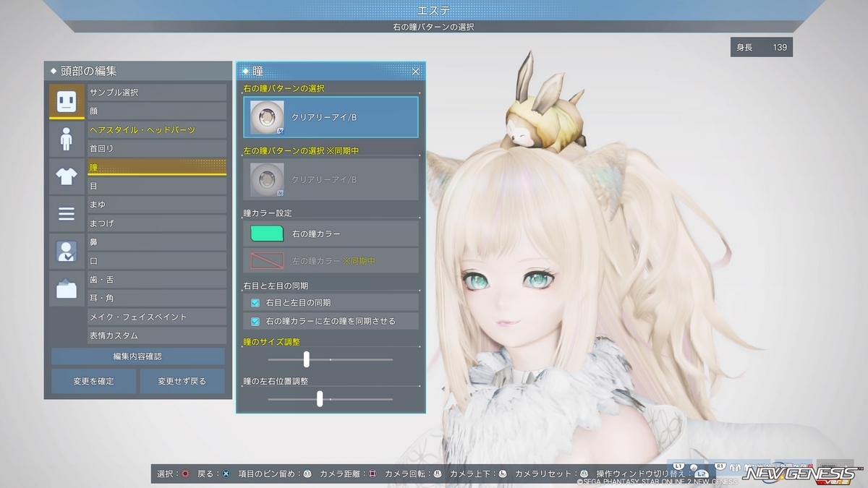868x488 pixels.
Task: Select the face category icon in sidebar
Action: click(x=67, y=101)
